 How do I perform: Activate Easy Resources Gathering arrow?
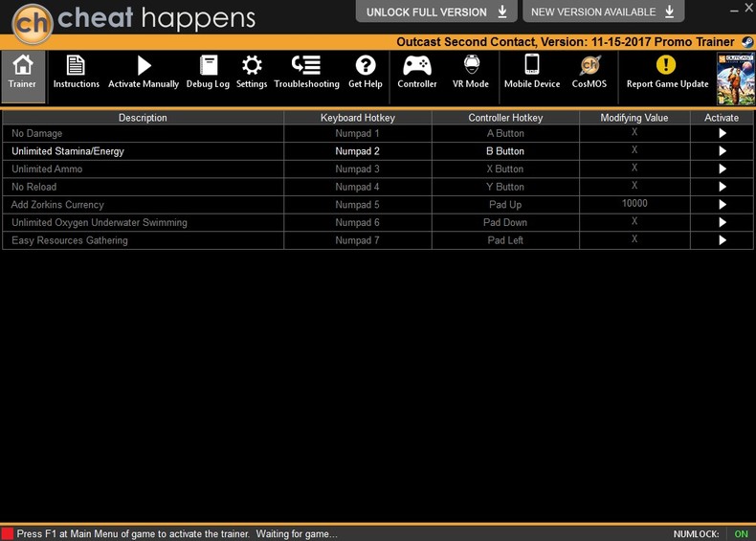click(723, 240)
